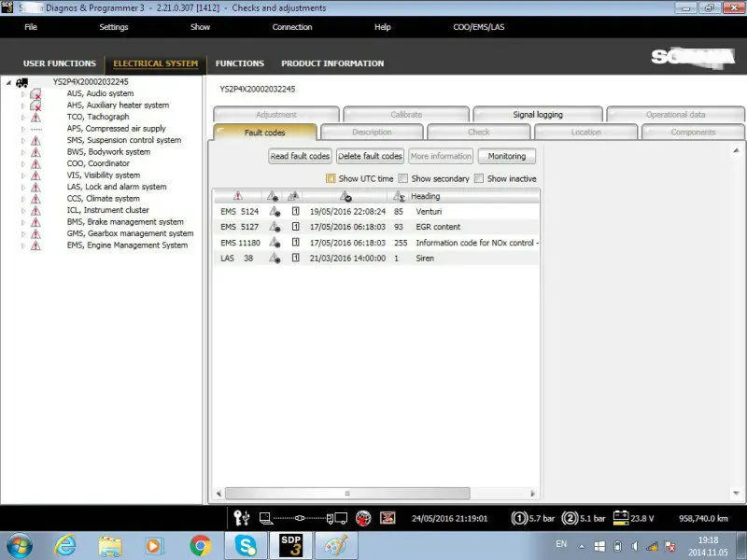Screen dimensions: 747x560
Task: Expand the EMS Engine Management node
Action: [22, 245]
